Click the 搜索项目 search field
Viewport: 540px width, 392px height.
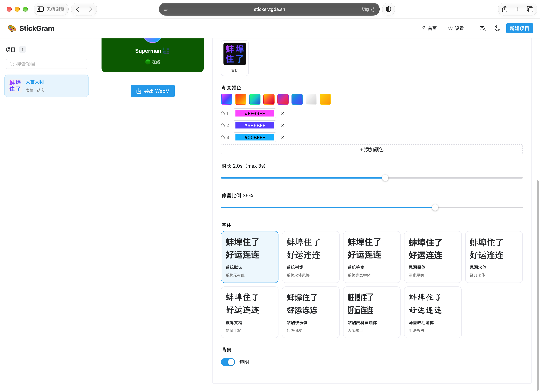(x=46, y=64)
